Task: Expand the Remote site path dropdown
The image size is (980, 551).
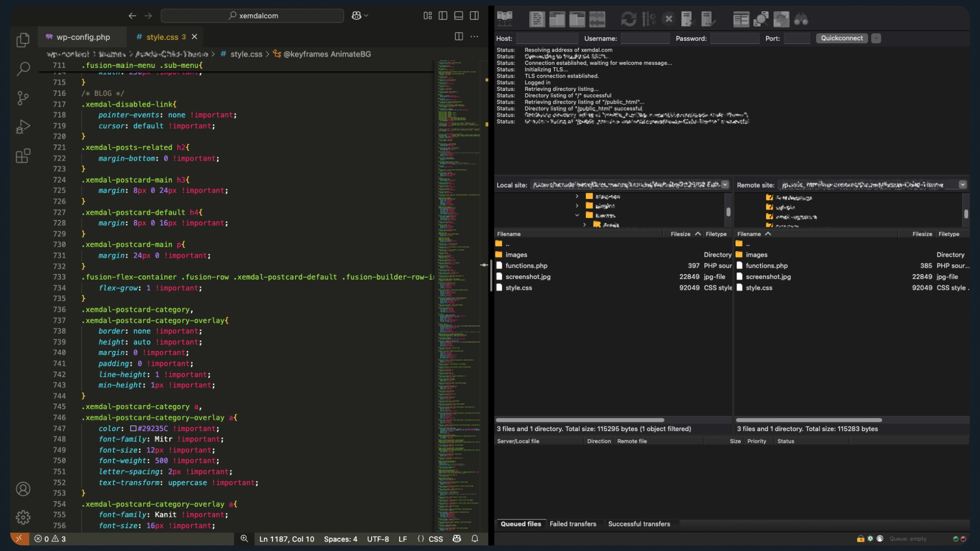Action: tap(962, 185)
